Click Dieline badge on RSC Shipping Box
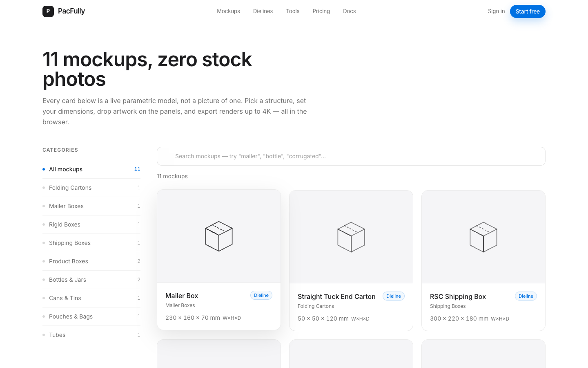The image size is (588, 368). (x=526, y=296)
